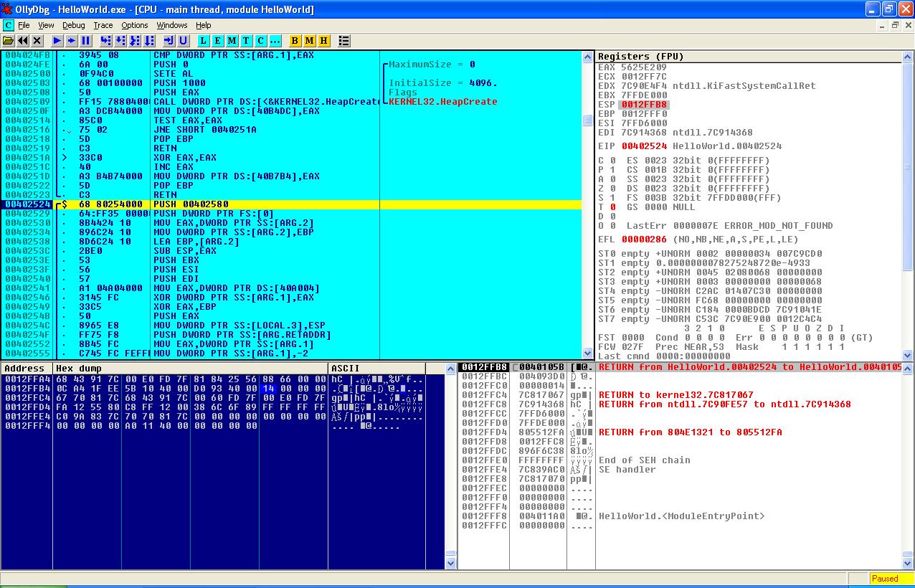The image size is (915, 588).
Task: Open the Help menu
Action: click(x=204, y=25)
